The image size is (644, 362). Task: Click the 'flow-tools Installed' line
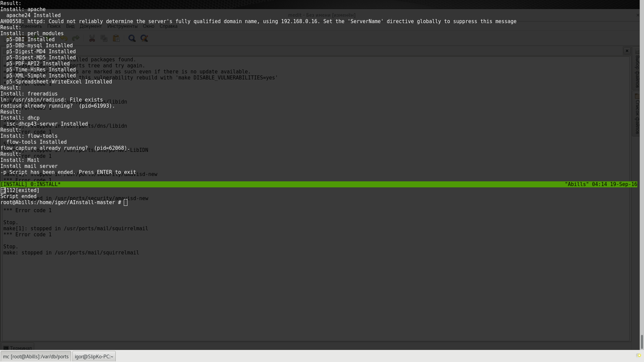coord(37,142)
